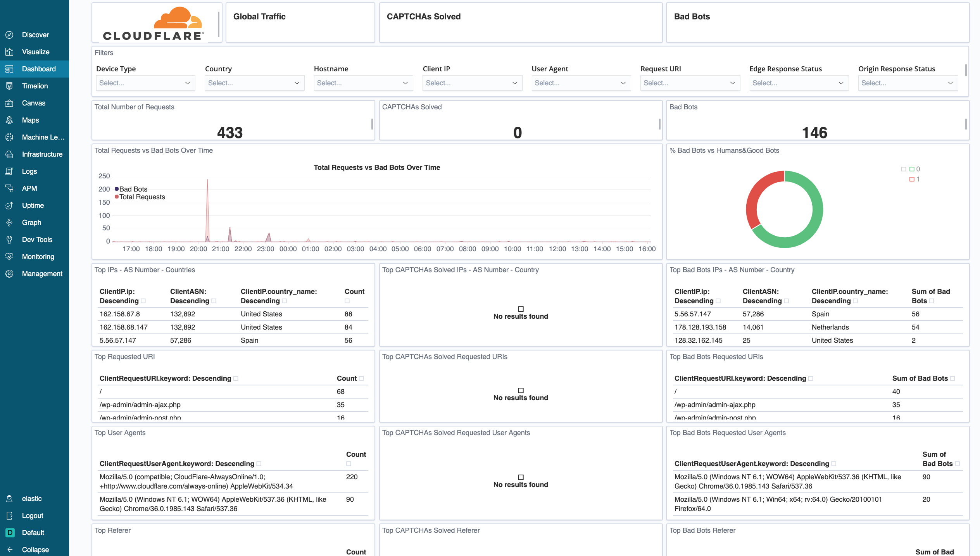The image size is (980, 556).
Task: Click the Machine Learning icon in sidebar
Action: (10, 136)
